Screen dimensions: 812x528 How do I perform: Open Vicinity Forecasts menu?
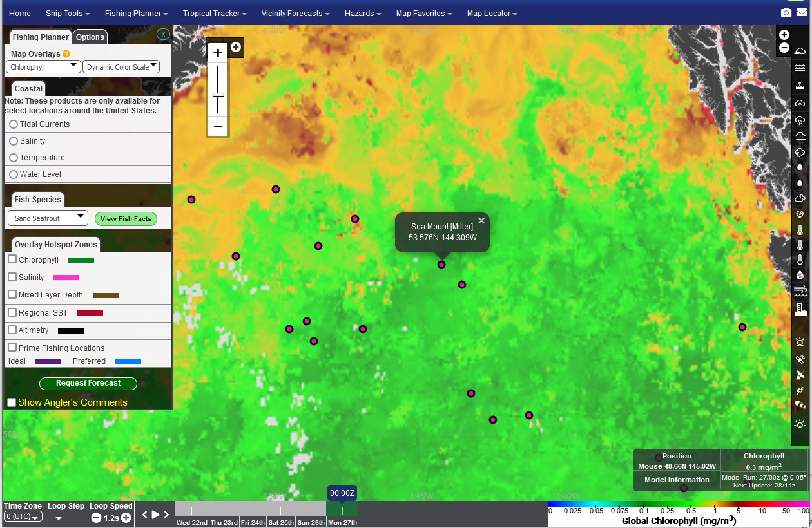pyautogui.click(x=295, y=14)
